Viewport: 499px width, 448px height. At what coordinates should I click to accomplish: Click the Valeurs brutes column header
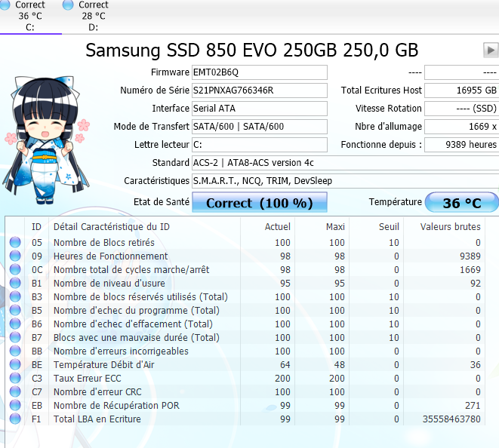click(x=444, y=227)
